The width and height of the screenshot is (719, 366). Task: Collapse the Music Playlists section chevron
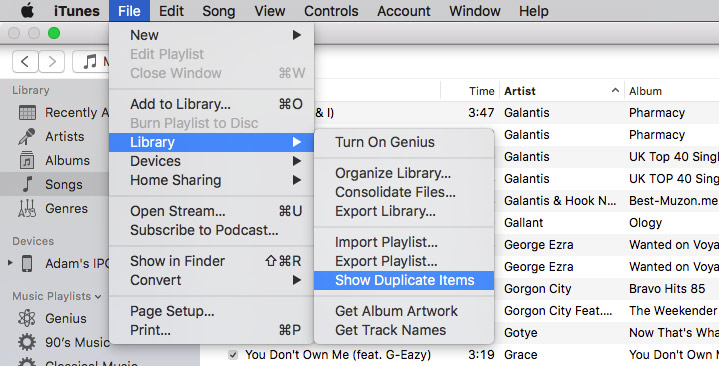pos(98,297)
